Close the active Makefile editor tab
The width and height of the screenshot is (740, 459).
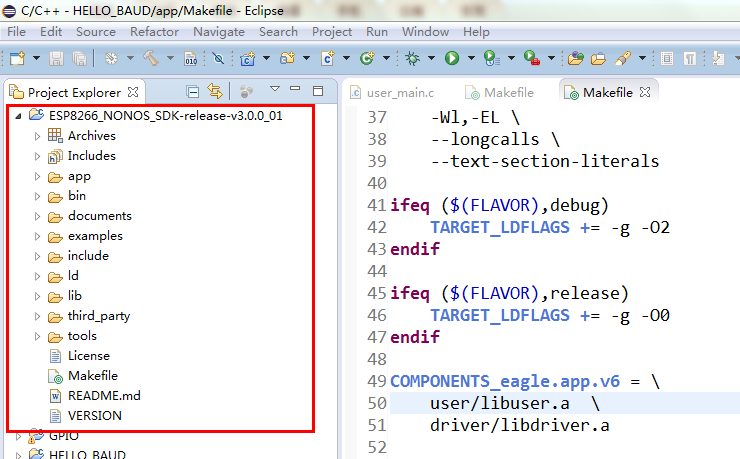pos(645,92)
